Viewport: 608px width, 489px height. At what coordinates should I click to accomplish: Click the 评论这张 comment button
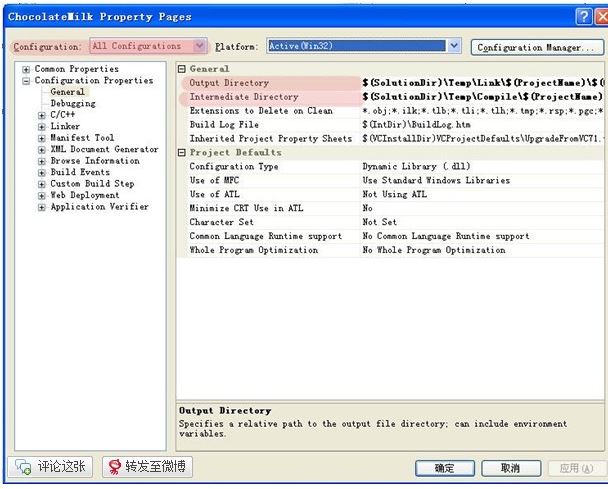(x=50, y=467)
